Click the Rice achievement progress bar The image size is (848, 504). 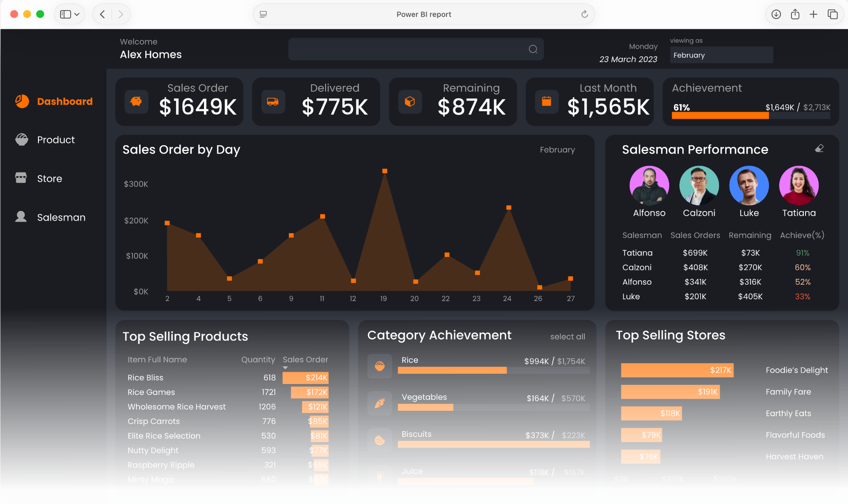pos(494,371)
